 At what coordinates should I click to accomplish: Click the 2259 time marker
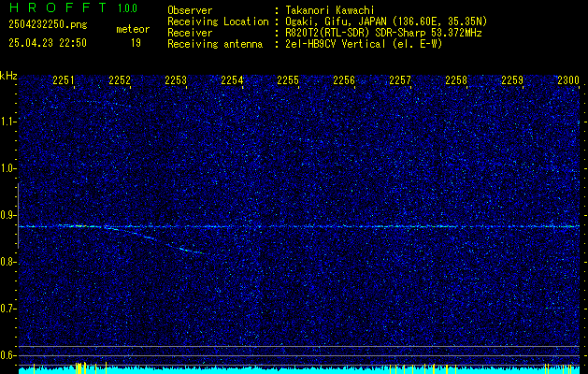[x=512, y=79]
